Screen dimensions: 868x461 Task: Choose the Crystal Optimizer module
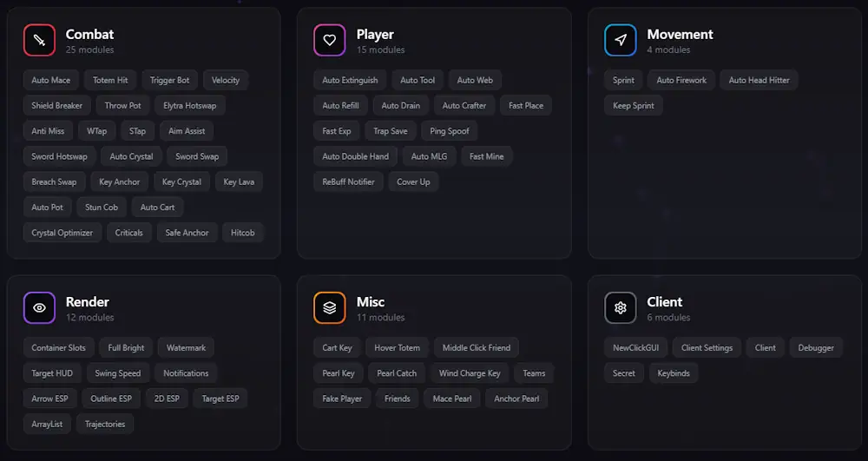click(62, 233)
